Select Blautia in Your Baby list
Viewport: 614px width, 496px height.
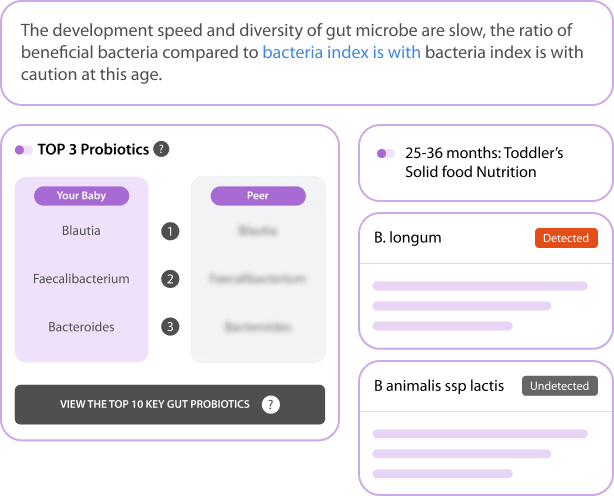81,231
